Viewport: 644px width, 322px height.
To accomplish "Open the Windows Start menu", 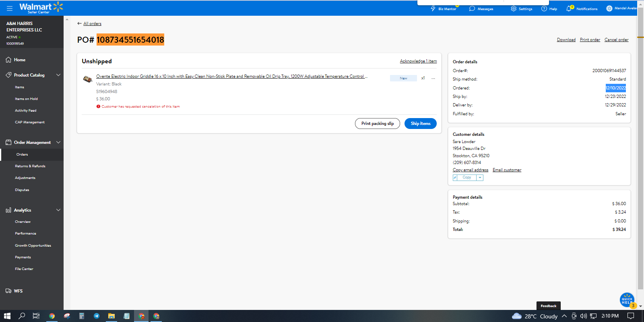I will pos(7,316).
